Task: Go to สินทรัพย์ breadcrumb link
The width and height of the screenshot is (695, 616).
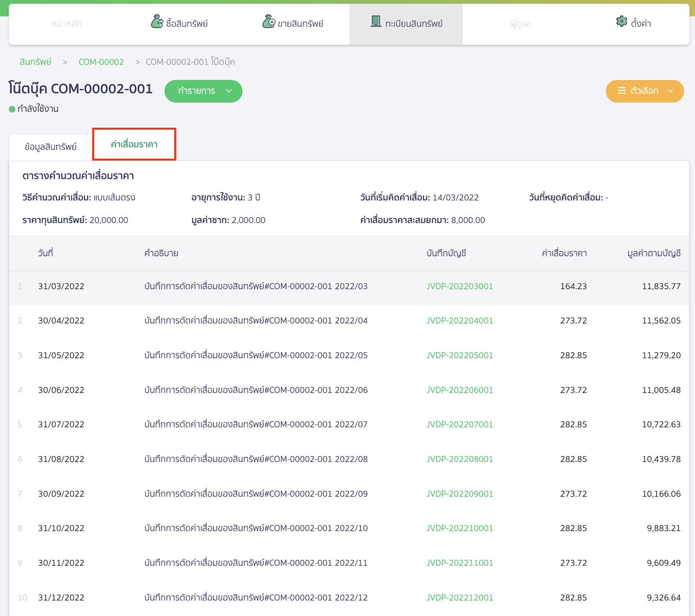Action: pyautogui.click(x=36, y=62)
